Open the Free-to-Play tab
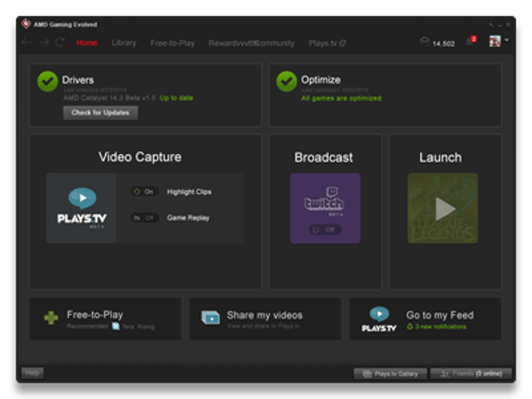This screenshot has width=532, height=399. pos(172,43)
